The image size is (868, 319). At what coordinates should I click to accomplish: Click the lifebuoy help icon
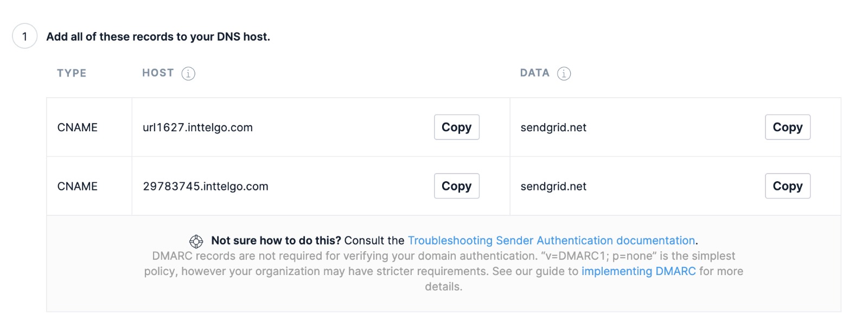click(x=196, y=241)
